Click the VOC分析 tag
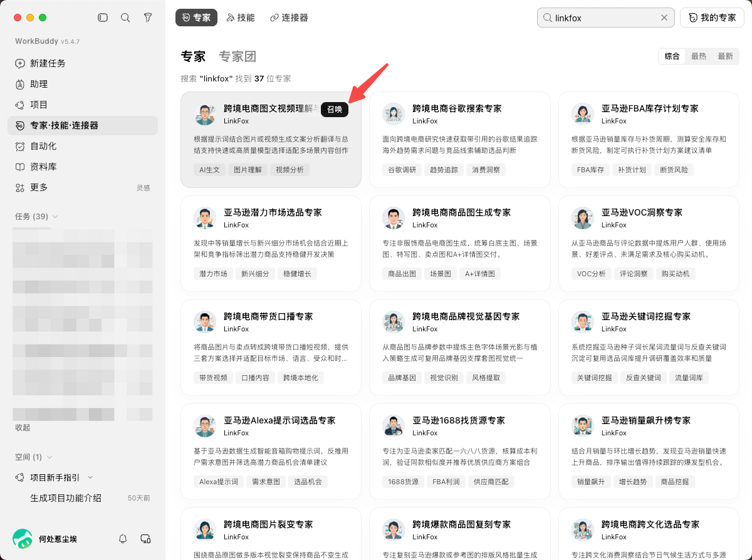The height and width of the screenshot is (560, 752). [591, 274]
